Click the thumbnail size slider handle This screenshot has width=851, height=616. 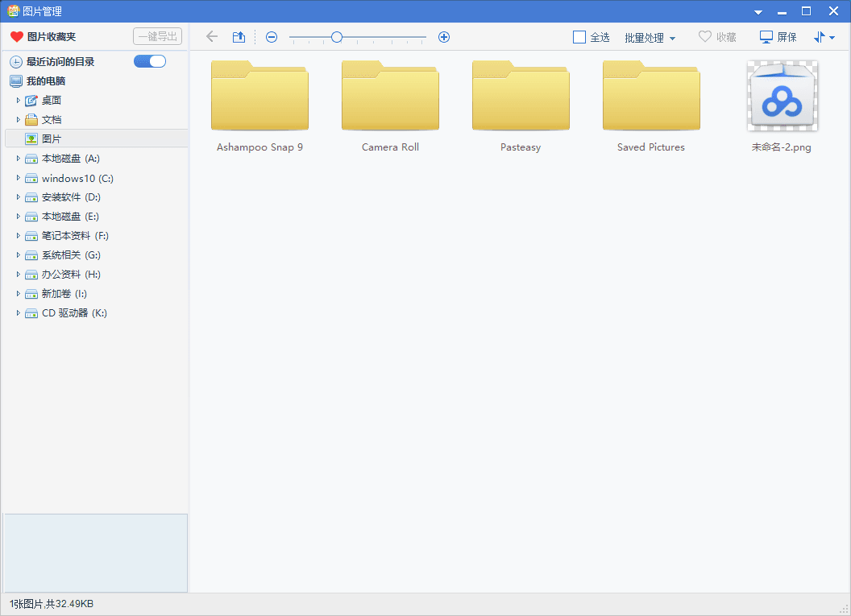tap(337, 37)
